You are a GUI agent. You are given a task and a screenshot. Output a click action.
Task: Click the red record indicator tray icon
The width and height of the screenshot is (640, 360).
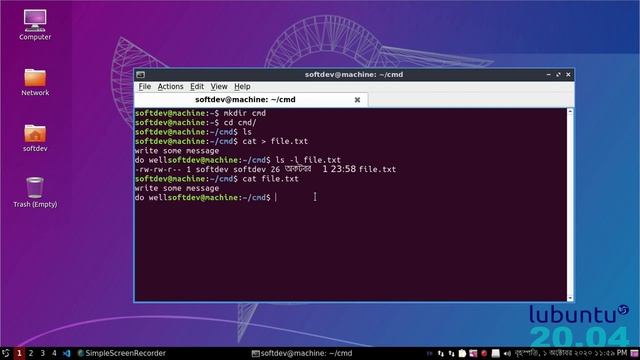click(484, 353)
